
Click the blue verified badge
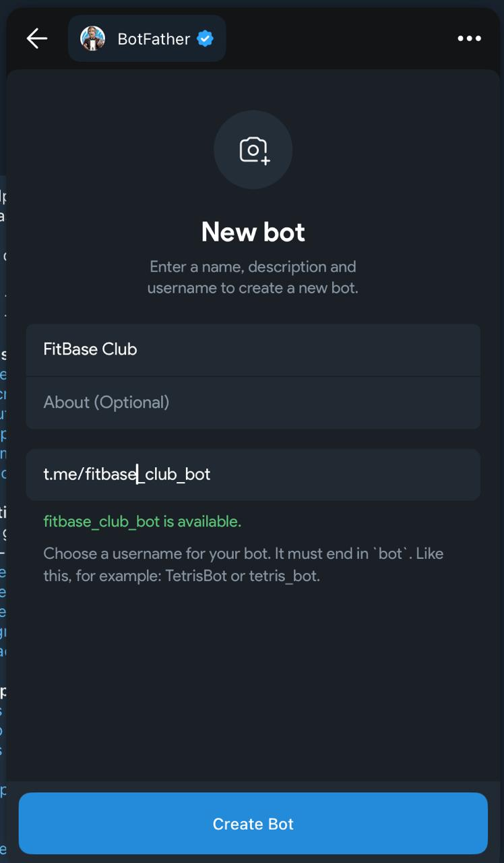(x=205, y=38)
